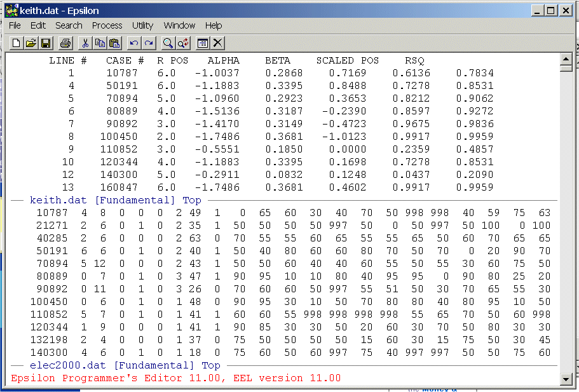
Task: Click the R POS column header
Action: click(172, 60)
